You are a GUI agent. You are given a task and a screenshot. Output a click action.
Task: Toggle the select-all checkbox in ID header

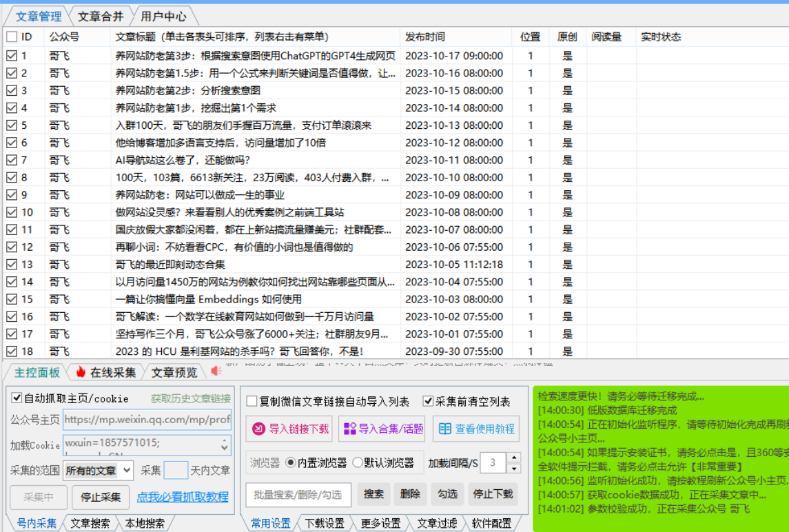click(12, 37)
